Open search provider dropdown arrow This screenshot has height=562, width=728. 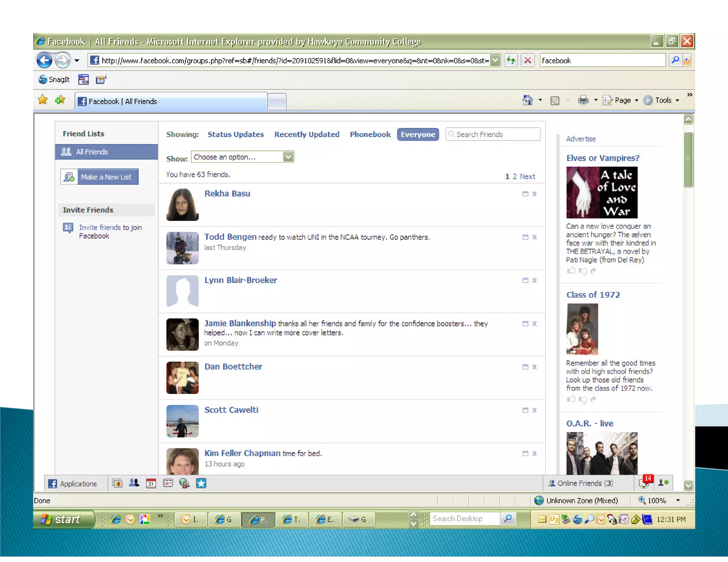[687, 60]
